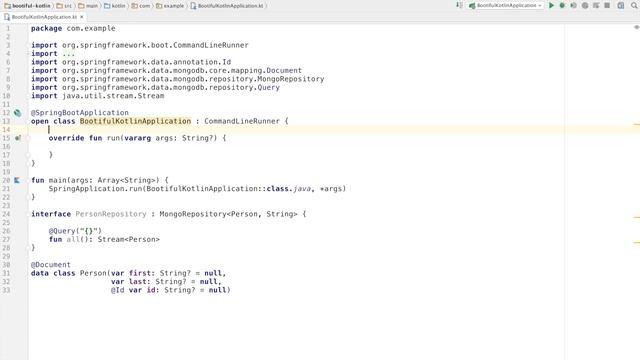
Task: Open the search everywhere magnifier
Action: click(x=634, y=6)
